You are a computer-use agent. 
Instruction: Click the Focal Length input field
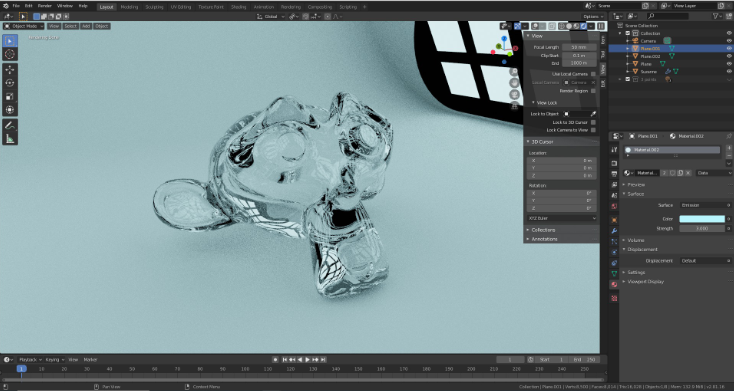[x=580, y=47]
